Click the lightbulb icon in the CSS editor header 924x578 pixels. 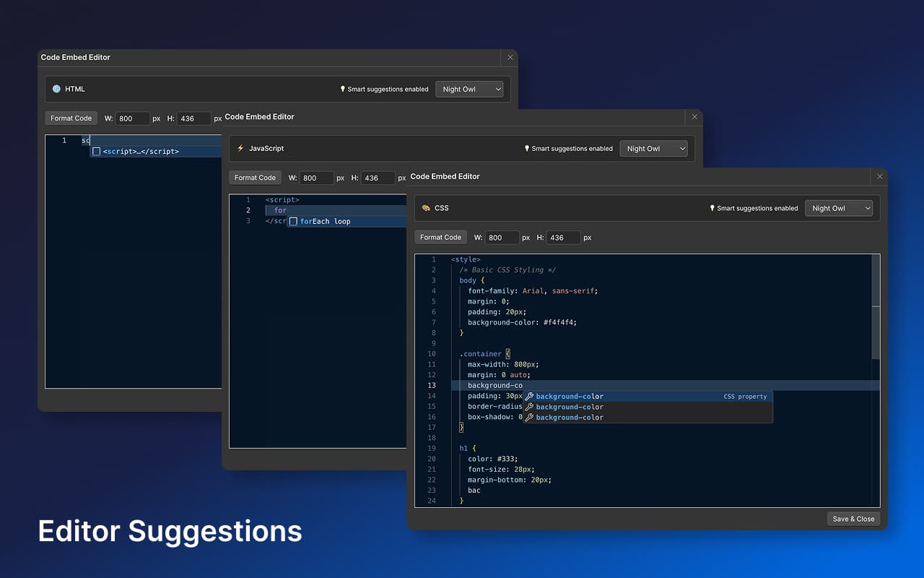click(713, 208)
